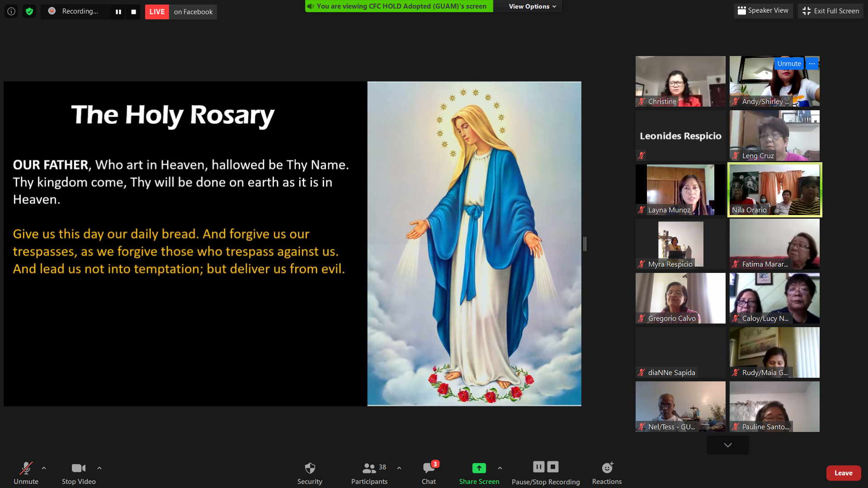Image resolution: width=868 pixels, height=488 pixels.
Task: Select Pauline Santo's video thumbnail
Action: pyautogui.click(x=774, y=407)
